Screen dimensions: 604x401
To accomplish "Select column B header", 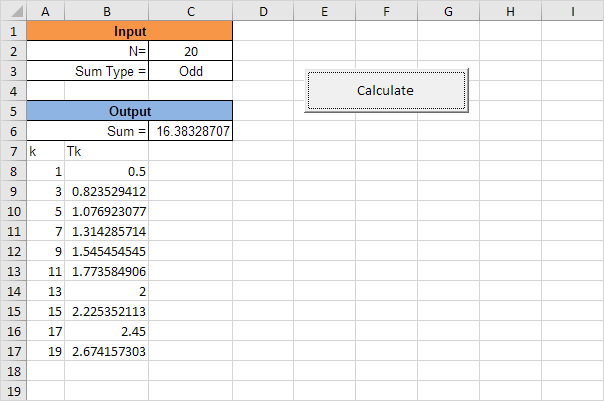I will pyautogui.click(x=106, y=11).
